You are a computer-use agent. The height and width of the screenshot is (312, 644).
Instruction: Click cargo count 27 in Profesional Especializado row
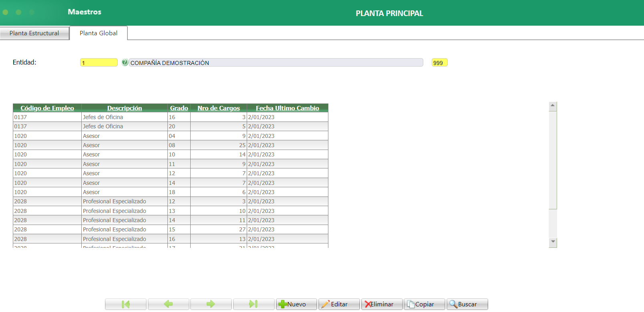(242, 229)
